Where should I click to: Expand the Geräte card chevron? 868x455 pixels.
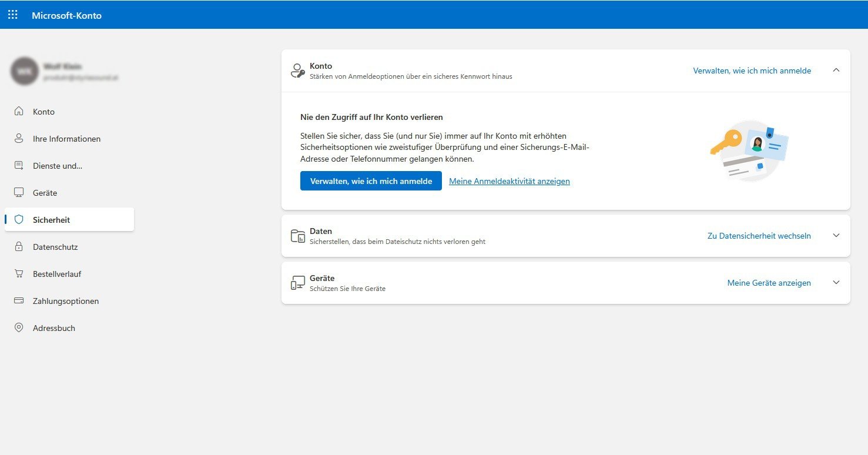click(x=836, y=282)
